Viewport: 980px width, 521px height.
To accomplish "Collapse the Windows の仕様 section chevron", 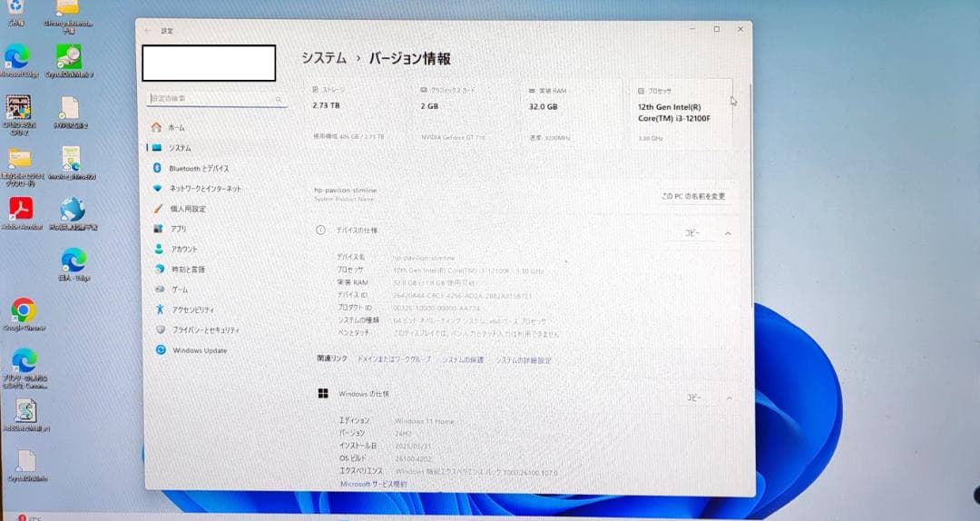I will (x=729, y=398).
